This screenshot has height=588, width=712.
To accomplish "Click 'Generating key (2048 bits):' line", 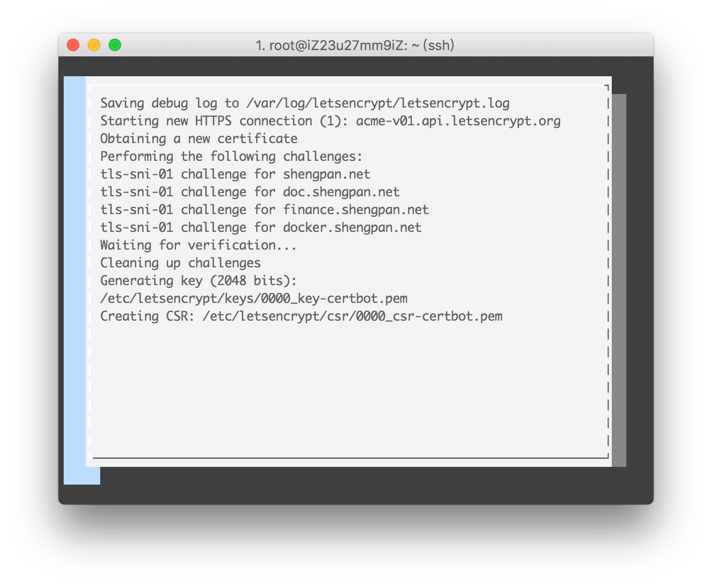I will [198, 281].
